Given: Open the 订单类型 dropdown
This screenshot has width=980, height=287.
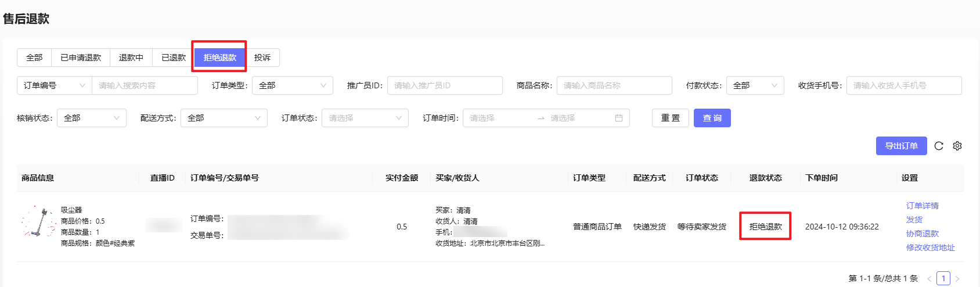Looking at the screenshot, I should point(292,85).
